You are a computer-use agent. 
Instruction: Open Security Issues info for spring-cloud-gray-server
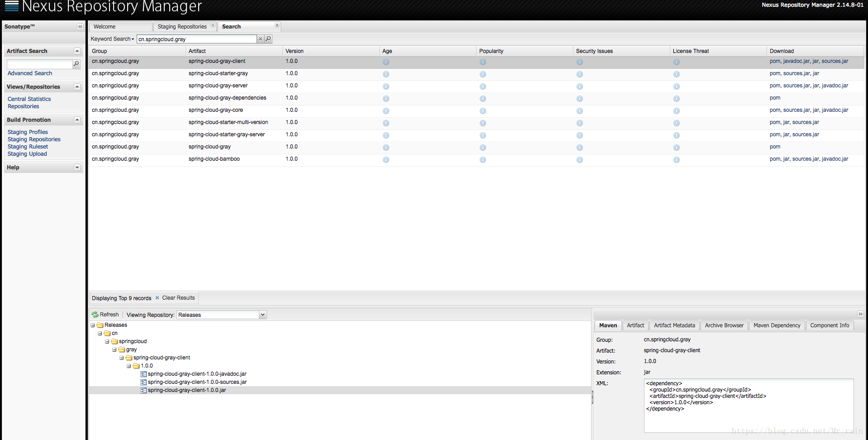pos(580,86)
